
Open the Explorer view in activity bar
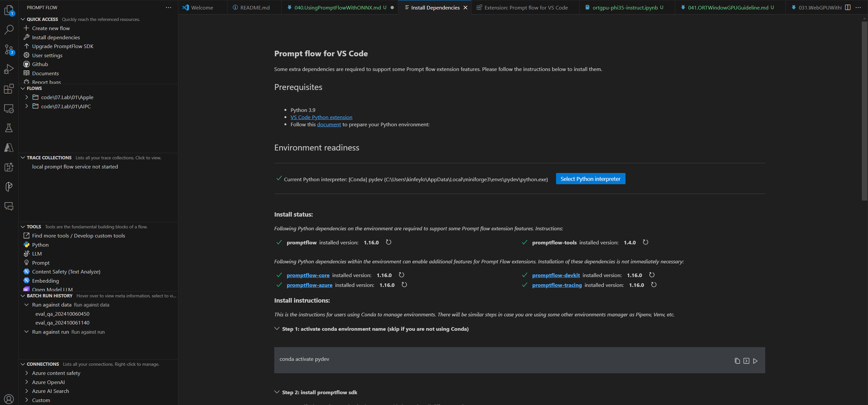pos(9,10)
